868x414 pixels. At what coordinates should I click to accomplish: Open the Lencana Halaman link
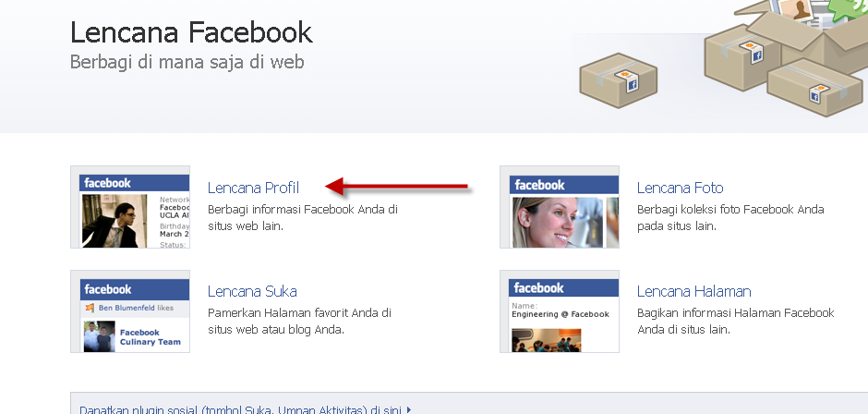coord(693,291)
